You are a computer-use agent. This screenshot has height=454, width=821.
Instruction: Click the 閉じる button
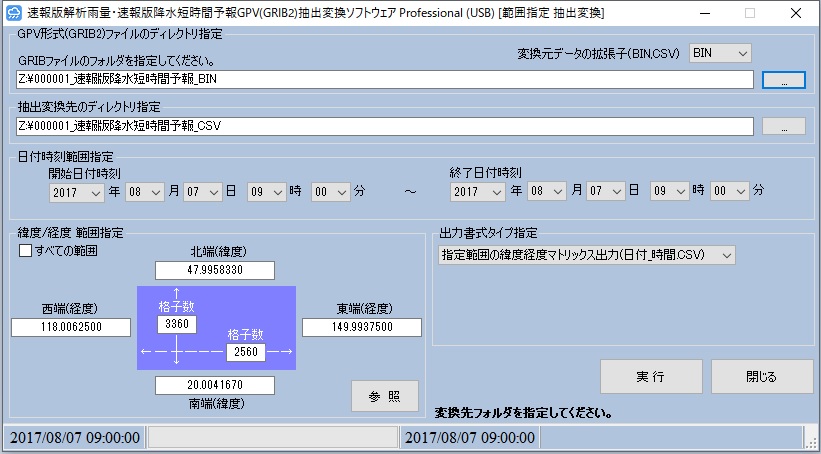click(762, 377)
